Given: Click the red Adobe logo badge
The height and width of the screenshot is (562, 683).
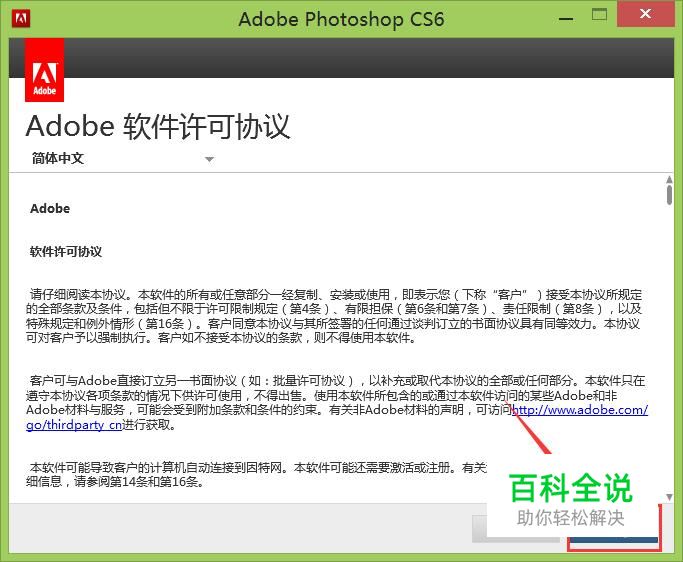Looking at the screenshot, I should [44, 70].
